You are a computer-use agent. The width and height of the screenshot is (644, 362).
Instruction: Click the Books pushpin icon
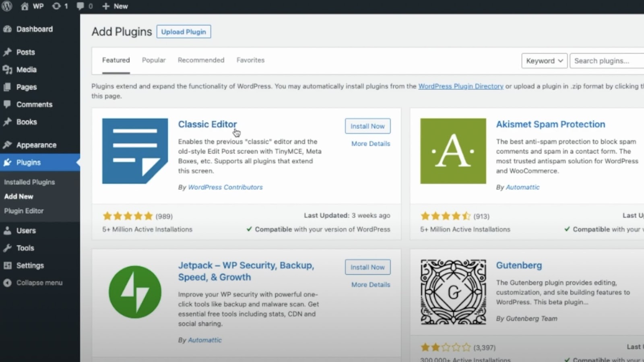click(7, 122)
